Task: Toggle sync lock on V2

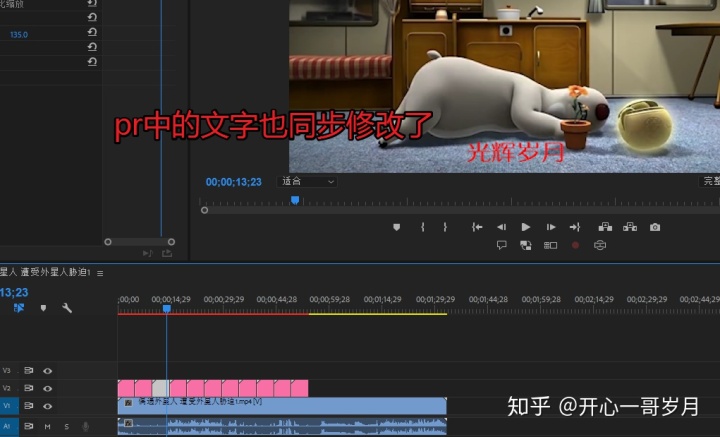Action: [x=28, y=388]
